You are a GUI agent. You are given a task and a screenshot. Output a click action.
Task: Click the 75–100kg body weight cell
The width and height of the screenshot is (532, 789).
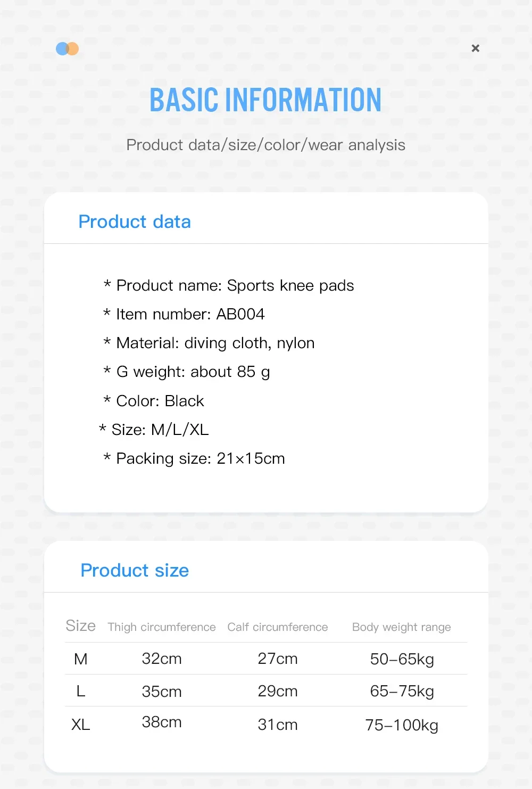pos(402,725)
